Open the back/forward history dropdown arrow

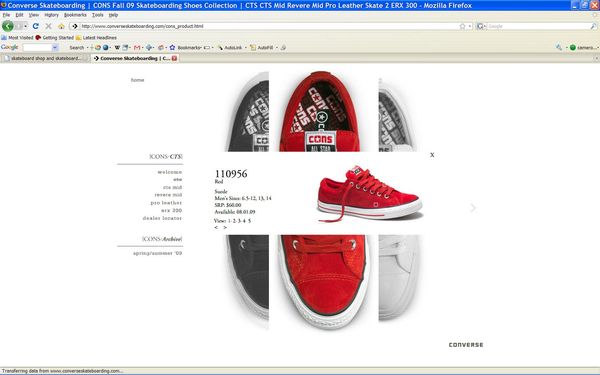25,26
